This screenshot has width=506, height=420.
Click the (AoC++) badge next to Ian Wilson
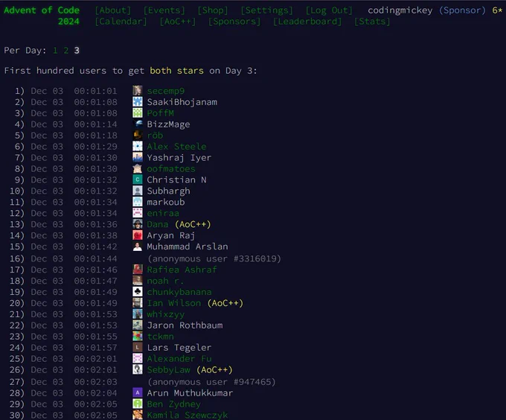225,303
